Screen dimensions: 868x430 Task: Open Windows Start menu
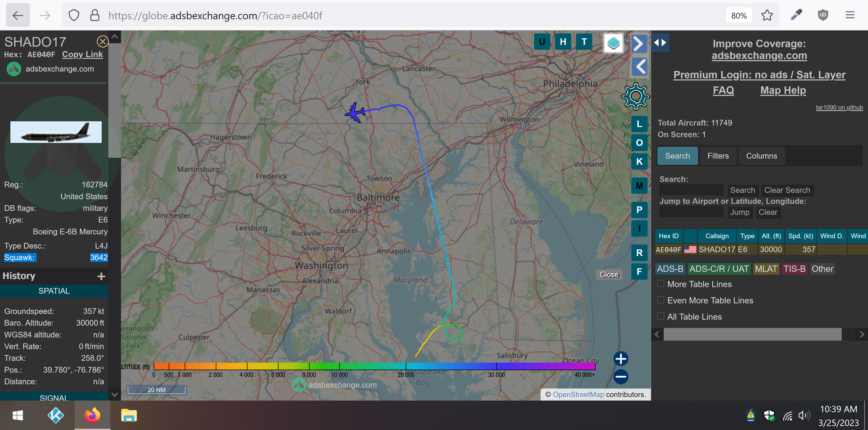click(x=18, y=416)
